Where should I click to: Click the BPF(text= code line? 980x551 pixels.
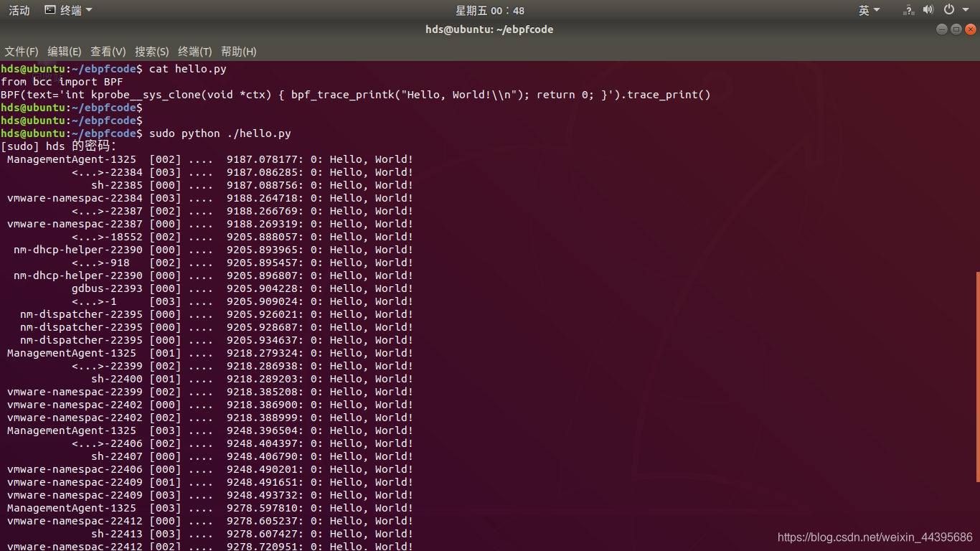click(355, 95)
